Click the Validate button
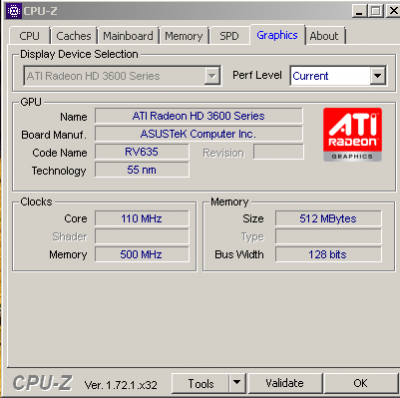 284,383
